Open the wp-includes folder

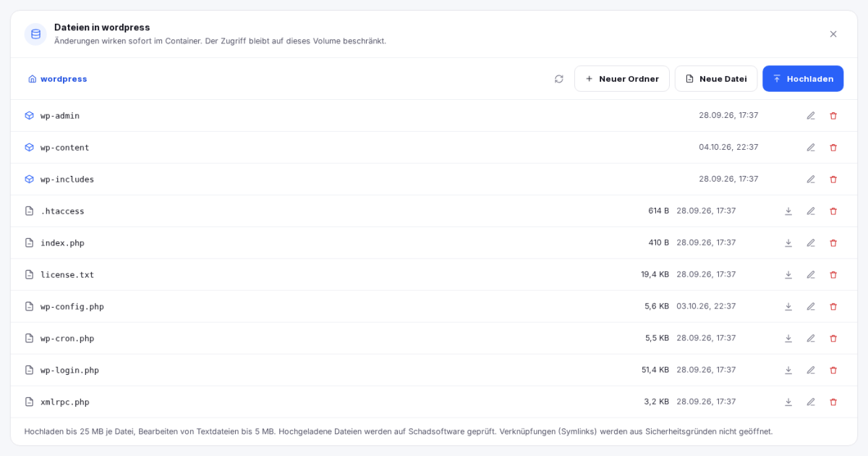pyautogui.click(x=67, y=180)
